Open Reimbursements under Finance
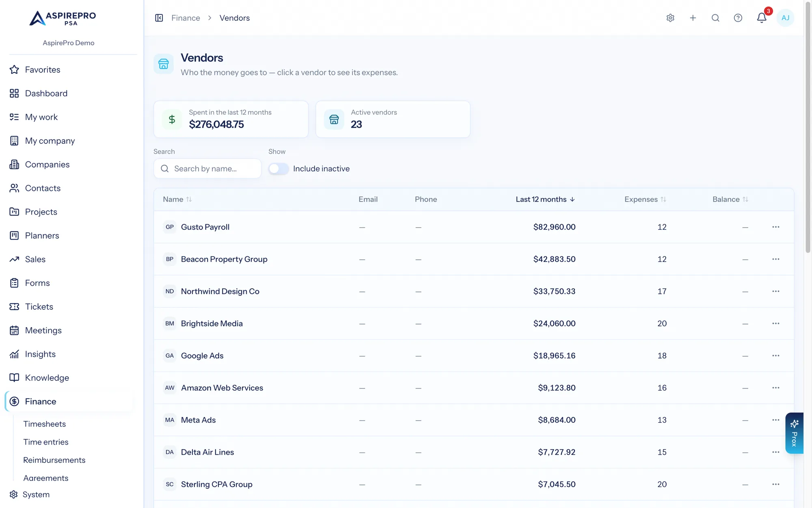The height and width of the screenshot is (508, 812). pos(54,460)
